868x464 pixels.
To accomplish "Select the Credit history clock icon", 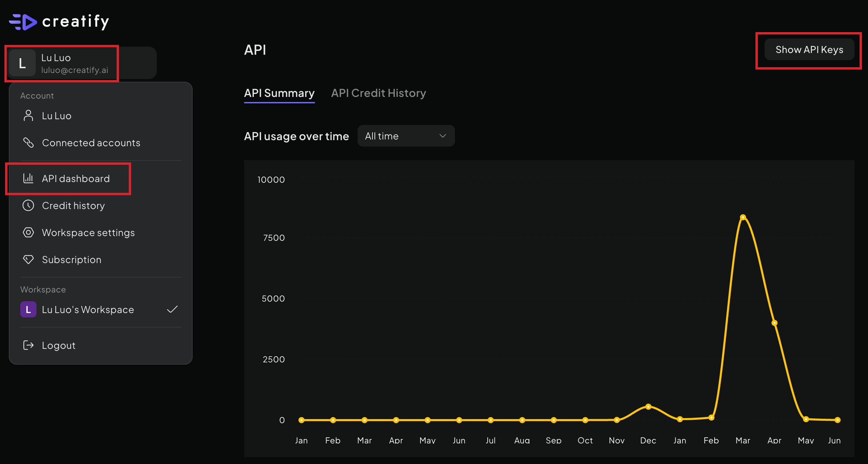I will click(28, 205).
